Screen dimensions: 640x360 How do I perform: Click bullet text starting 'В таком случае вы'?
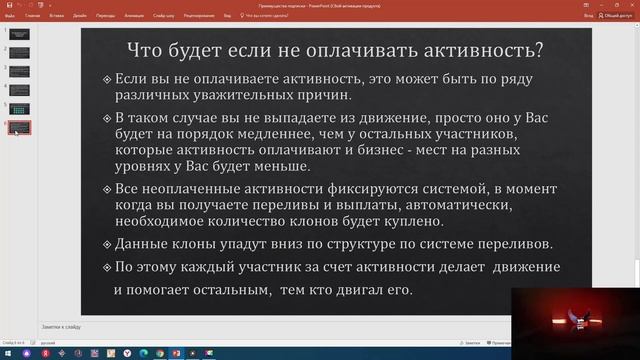[331, 142]
